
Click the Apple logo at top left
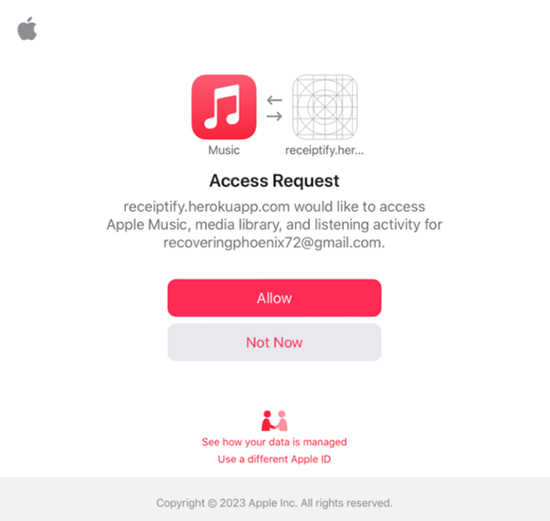[27, 29]
